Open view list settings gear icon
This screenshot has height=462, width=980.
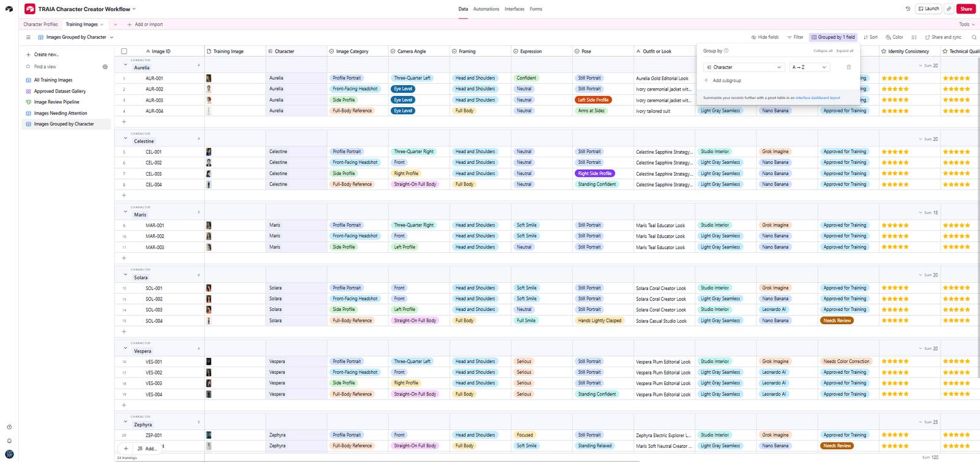105,67
